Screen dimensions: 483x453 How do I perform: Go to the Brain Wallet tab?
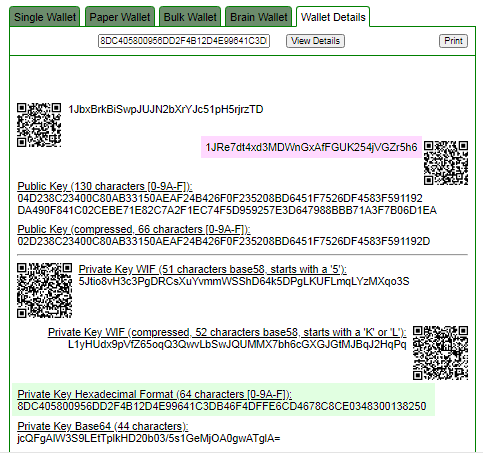259,17
